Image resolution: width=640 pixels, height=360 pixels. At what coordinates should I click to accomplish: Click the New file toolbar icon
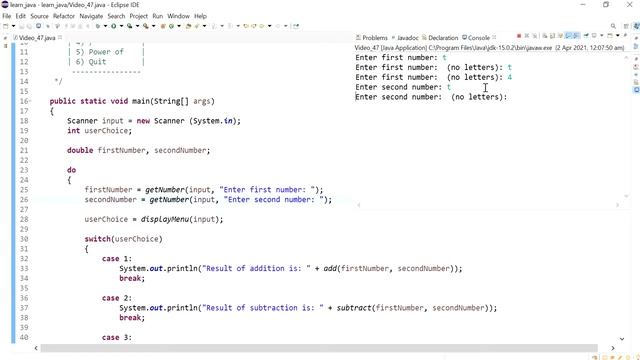(6, 26)
